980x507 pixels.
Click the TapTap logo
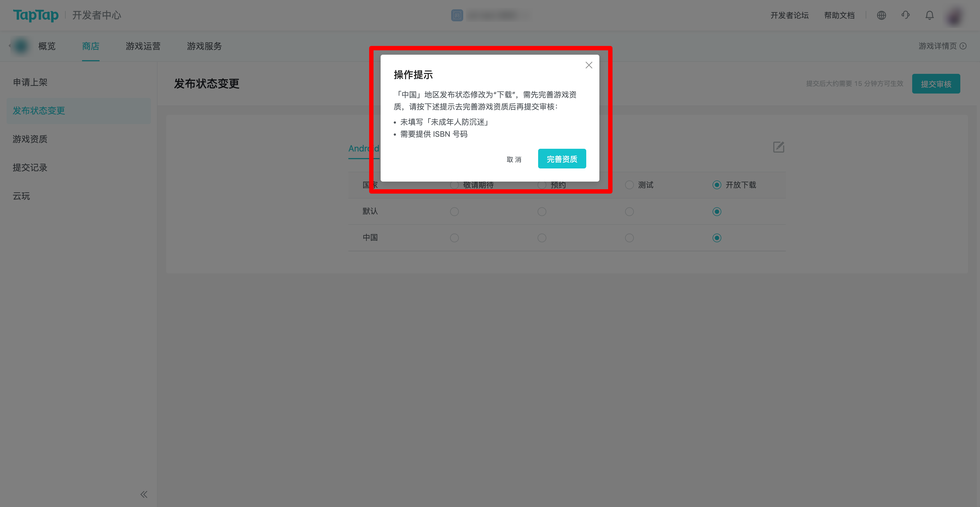point(36,15)
